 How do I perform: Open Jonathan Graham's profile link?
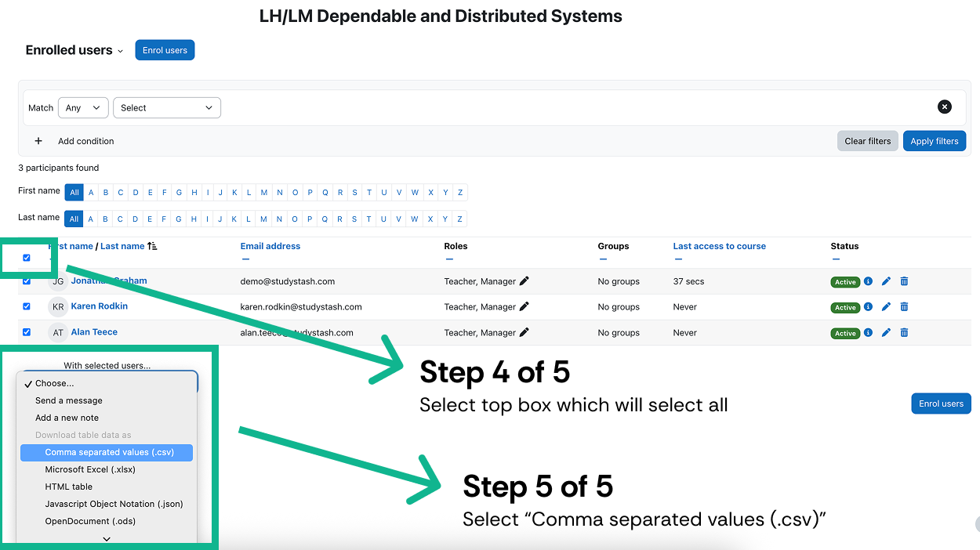click(109, 280)
